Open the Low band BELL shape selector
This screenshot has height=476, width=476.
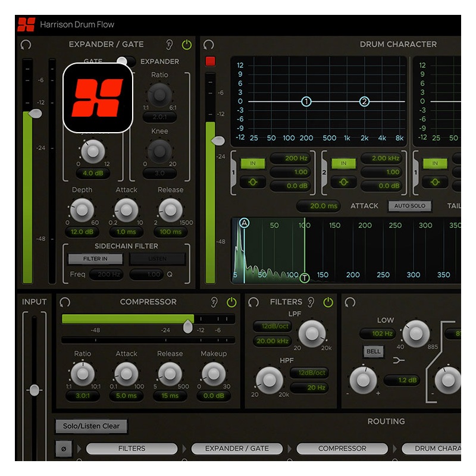(x=373, y=352)
